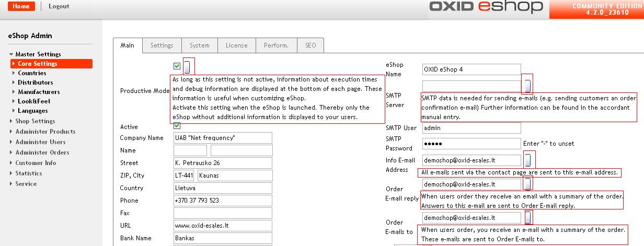Switch to the Settings tab

coord(162,45)
